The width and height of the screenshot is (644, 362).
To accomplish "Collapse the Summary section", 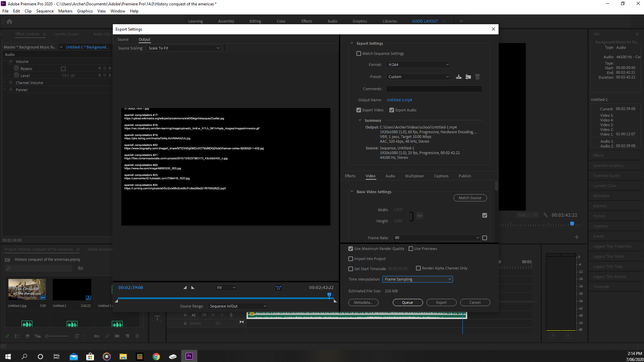I will click(x=359, y=120).
